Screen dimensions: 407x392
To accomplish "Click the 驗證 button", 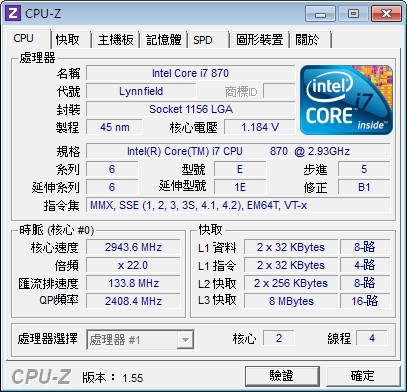I will pyautogui.click(x=282, y=376).
